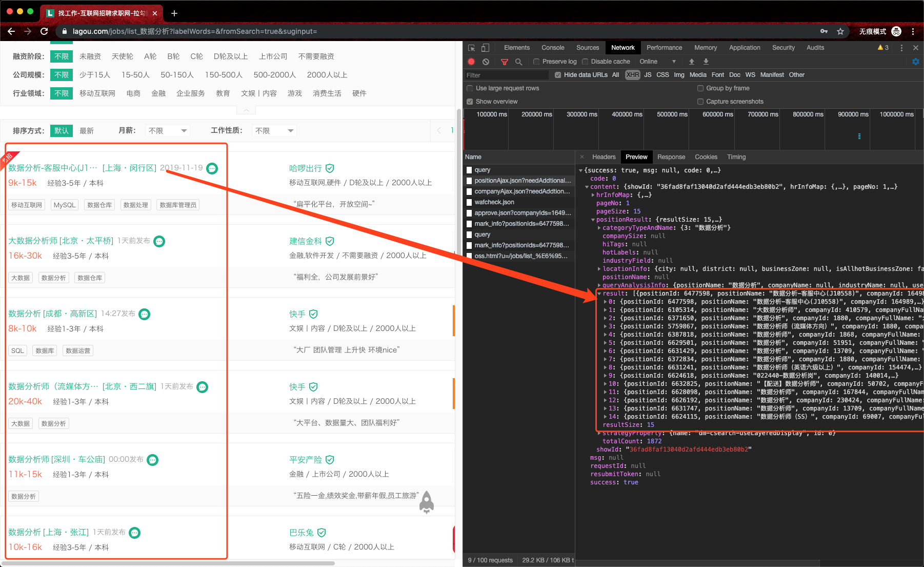Stop network recording red button

pos(471,62)
